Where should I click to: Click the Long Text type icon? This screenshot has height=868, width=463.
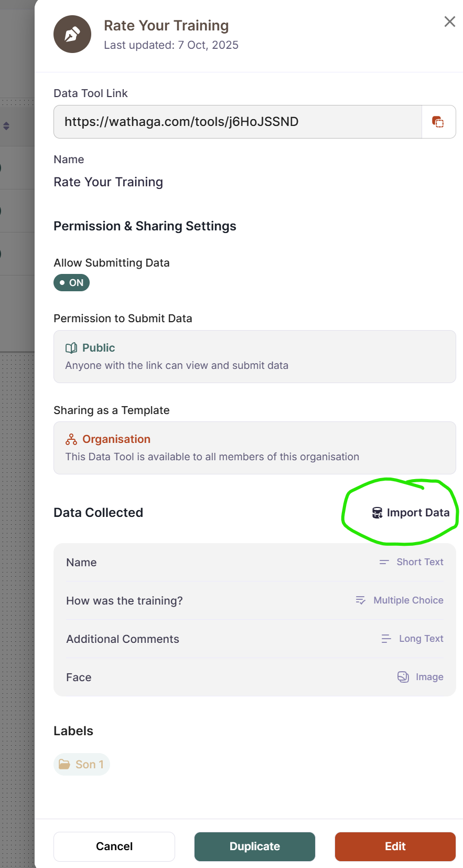tap(386, 639)
